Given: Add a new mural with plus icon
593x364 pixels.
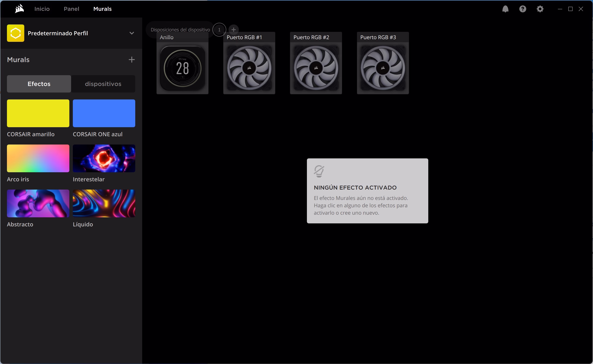Looking at the screenshot, I should (132, 60).
